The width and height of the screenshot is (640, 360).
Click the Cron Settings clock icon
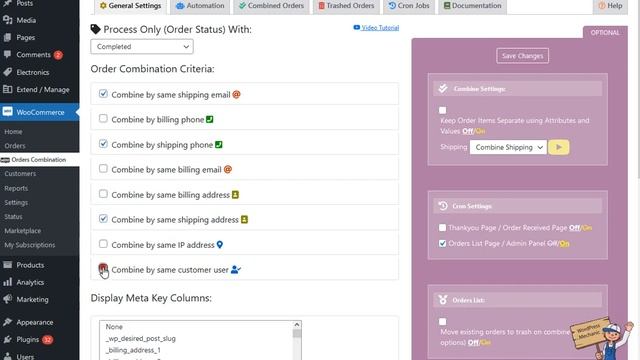click(x=443, y=206)
